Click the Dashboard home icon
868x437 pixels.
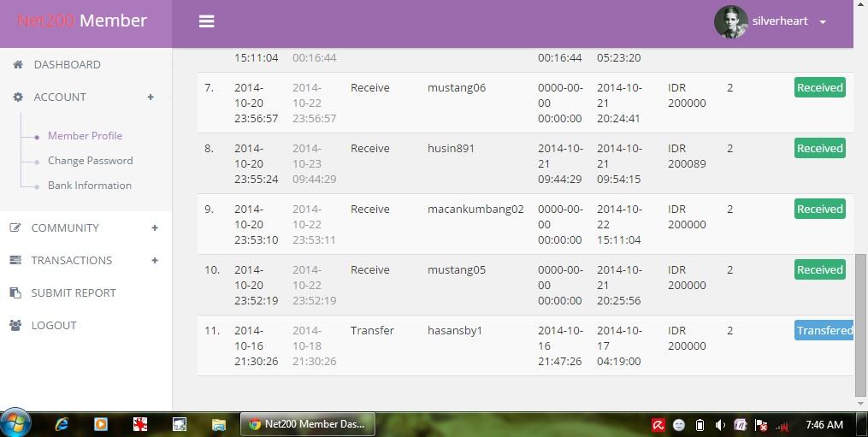click(x=18, y=64)
